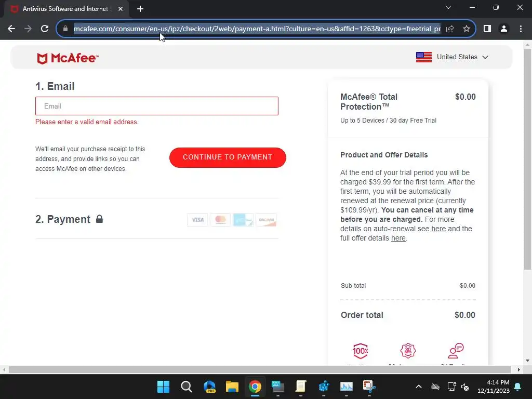This screenshot has width=532, height=399.
Task: Click the McAfee logo
Action: (68, 58)
